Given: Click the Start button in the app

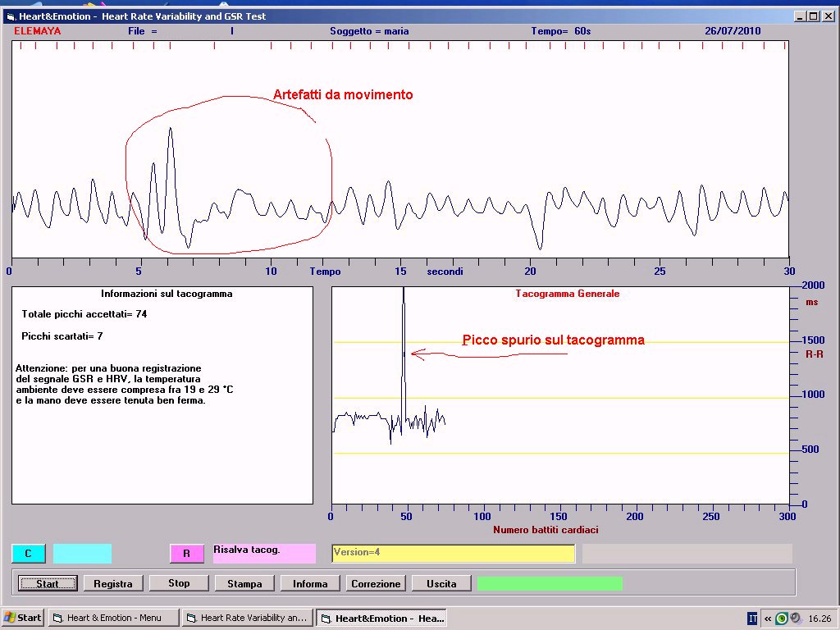Looking at the screenshot, I should 48,583.
